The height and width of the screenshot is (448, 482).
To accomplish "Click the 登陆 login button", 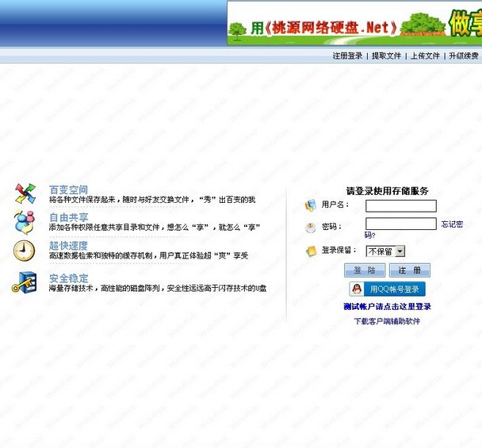I will coord(365,270).
